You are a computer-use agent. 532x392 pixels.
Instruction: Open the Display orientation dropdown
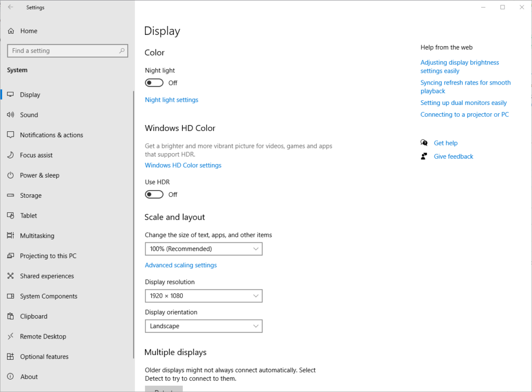click(204, 326)
